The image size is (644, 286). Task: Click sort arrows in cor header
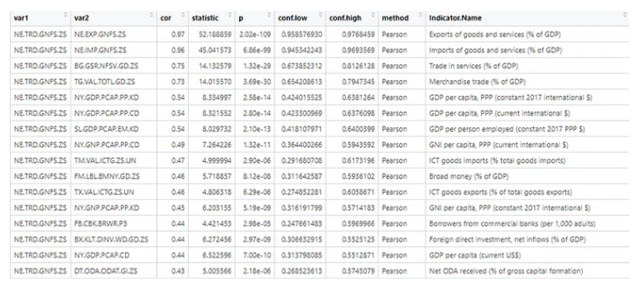point(183,15)
